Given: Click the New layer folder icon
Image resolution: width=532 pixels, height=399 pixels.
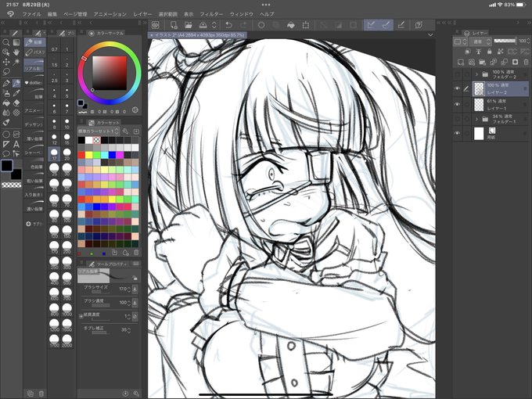Looking at the screenshot, I should (483, 62).
